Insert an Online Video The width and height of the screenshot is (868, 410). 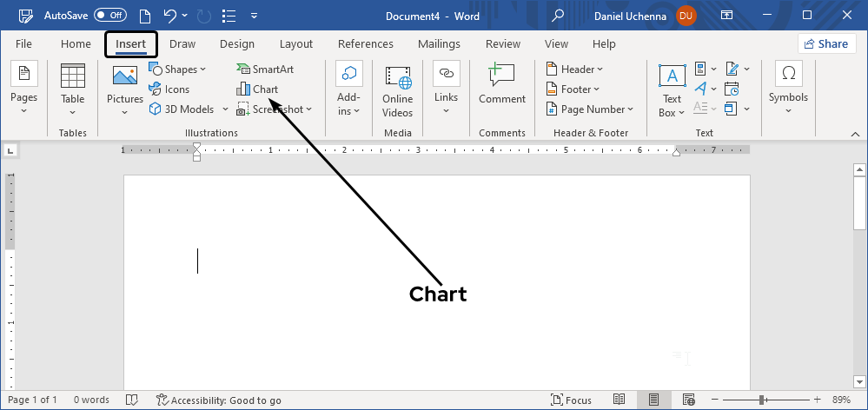coord(397,92)
